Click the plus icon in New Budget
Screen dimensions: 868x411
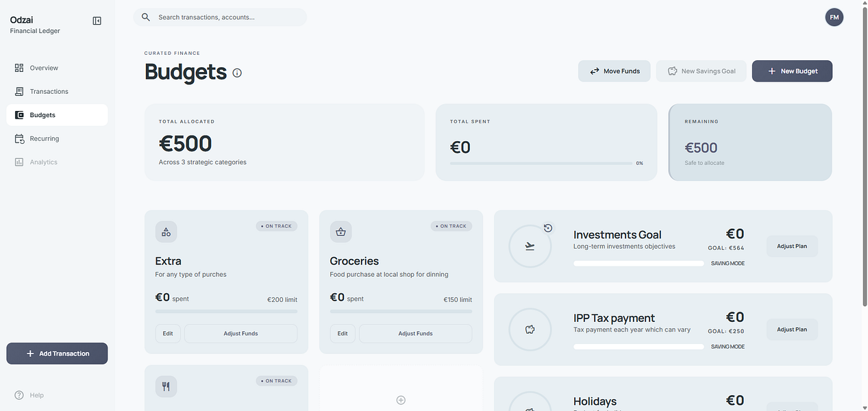tap(771, 71)
